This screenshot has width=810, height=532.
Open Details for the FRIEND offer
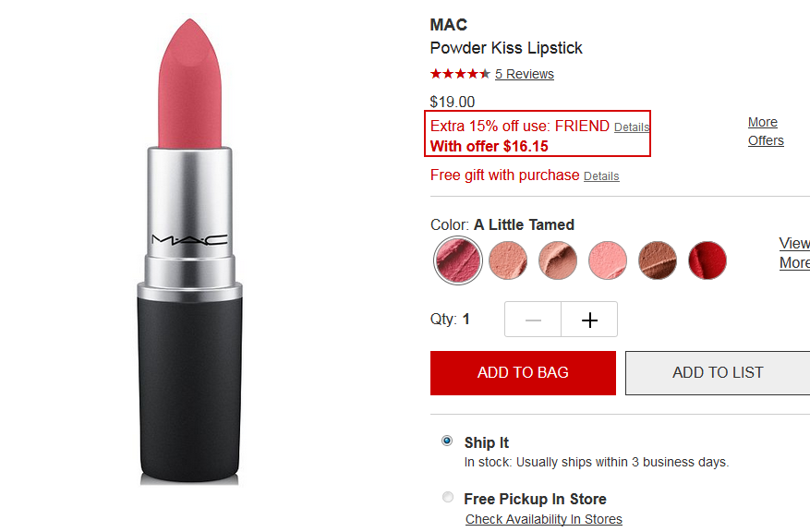click(x=631, y=127)
